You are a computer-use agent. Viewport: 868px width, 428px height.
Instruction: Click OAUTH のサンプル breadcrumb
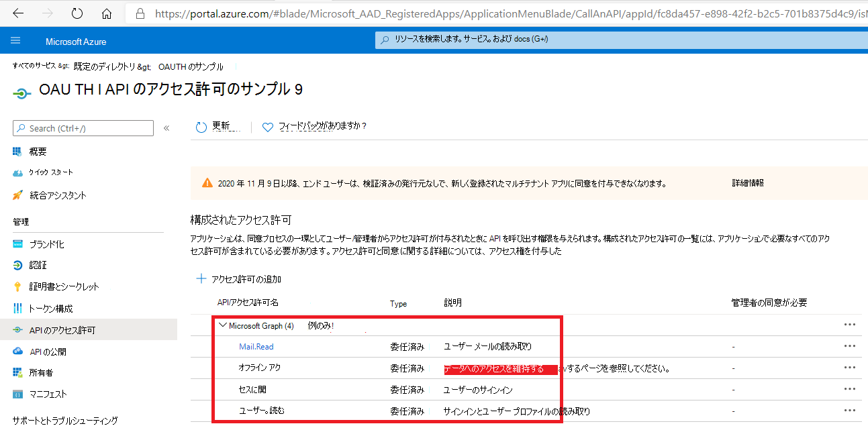[x=191, y=66]
